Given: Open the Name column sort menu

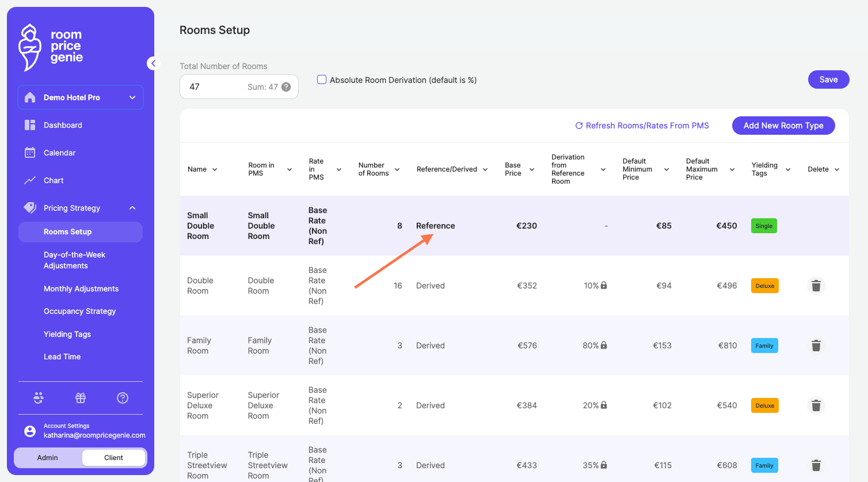Looking at the screenshot, I should tap(215, 169).
